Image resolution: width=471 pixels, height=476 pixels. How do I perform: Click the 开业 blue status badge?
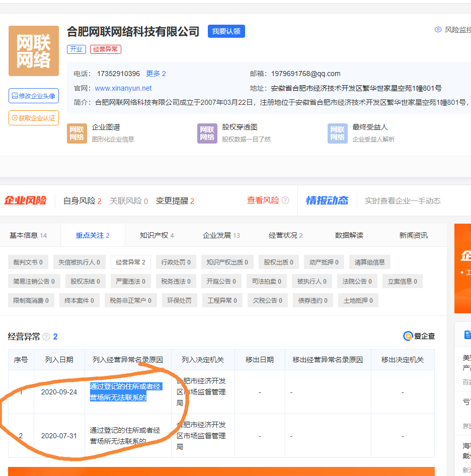click(76, 49)
